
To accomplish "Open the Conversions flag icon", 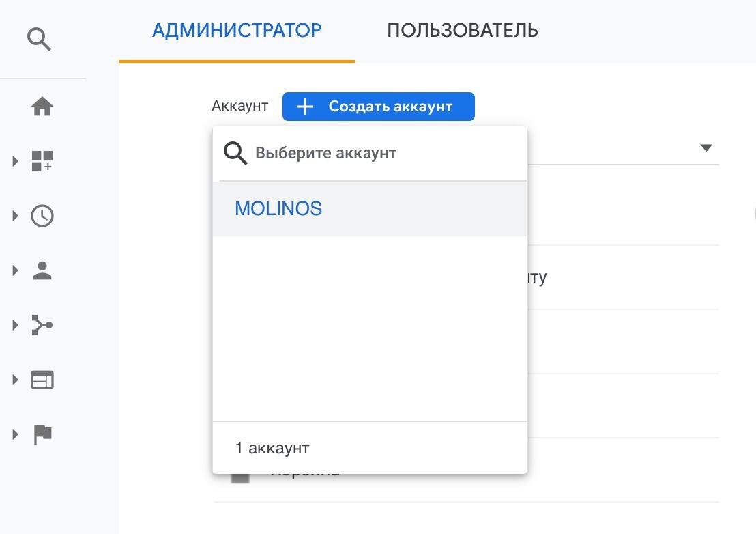I will click(42, 434).
